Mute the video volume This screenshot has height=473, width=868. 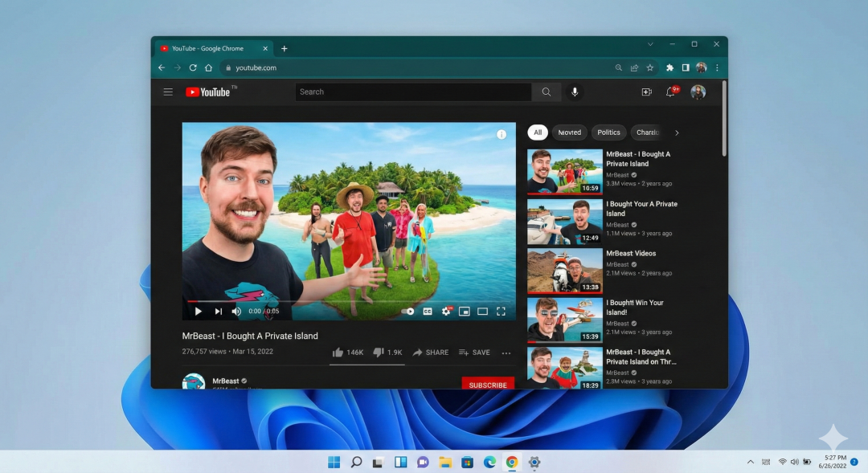(x=236, y=312)
